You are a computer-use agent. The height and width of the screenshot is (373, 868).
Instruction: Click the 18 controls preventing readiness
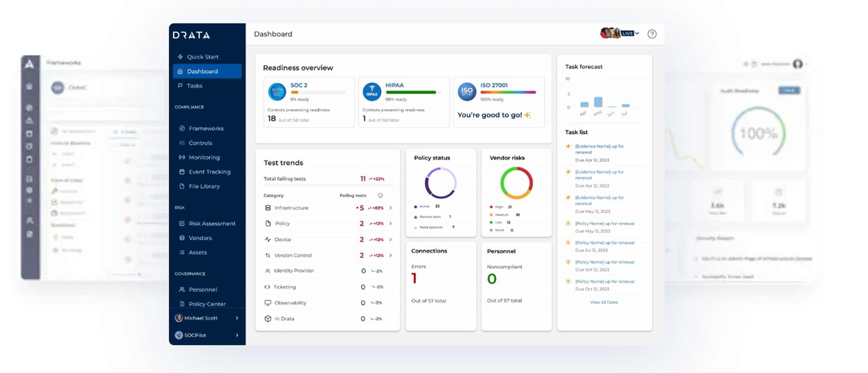click(272, 118)
